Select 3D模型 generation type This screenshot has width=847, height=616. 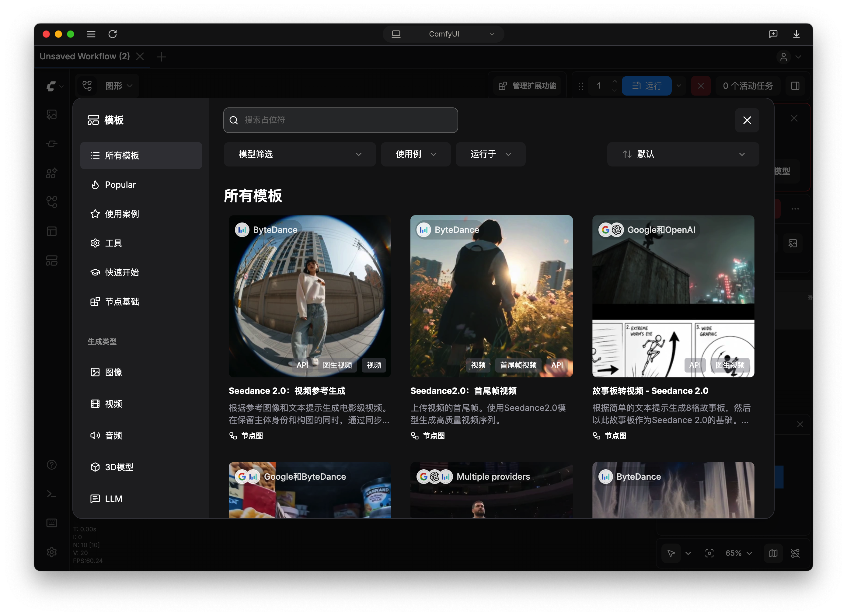click(x=141, y=467)
